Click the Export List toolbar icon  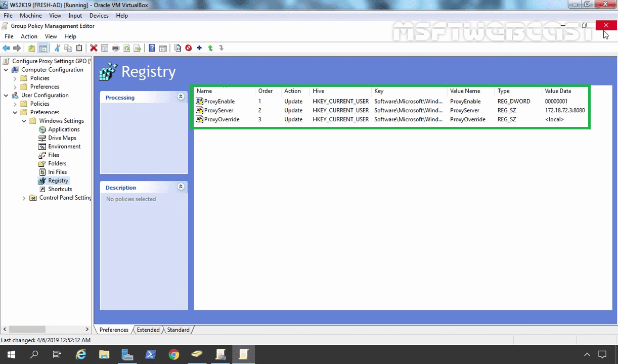[x=138, y=48]
